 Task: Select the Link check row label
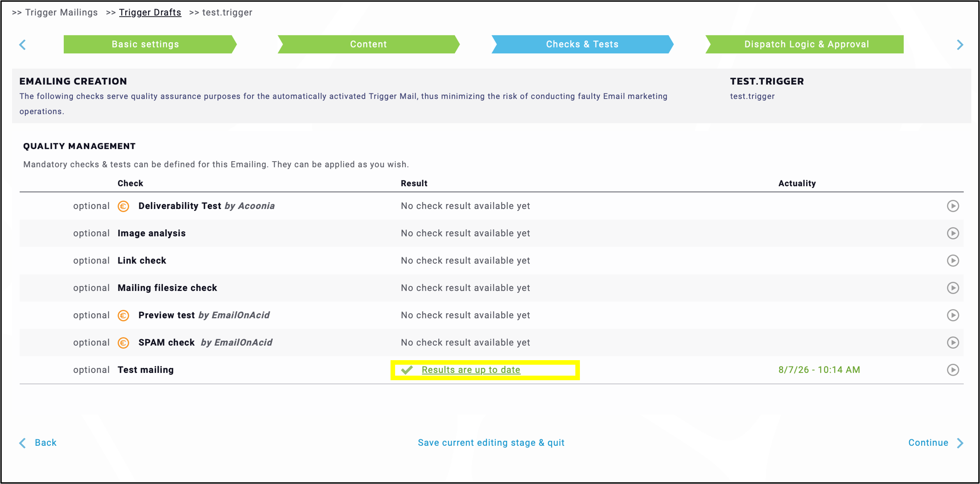(x=142, y=260)
